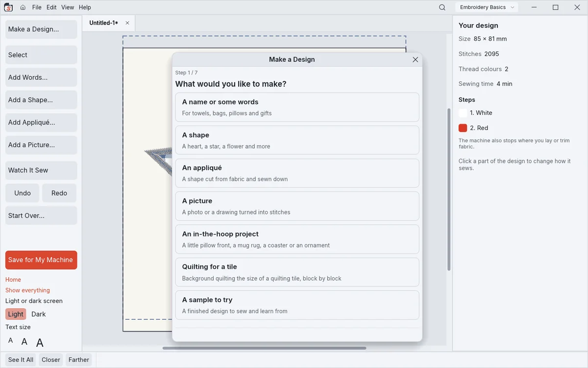This screenshot has height=368, width=588.
Task: Click the Show everything link
Action: (27, 290)
